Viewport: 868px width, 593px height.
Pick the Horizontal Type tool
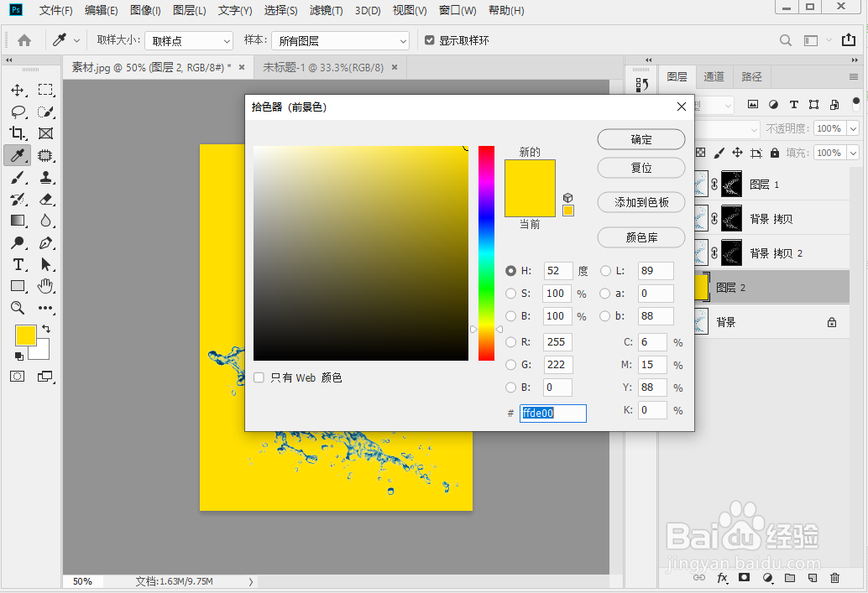[18, 264]
